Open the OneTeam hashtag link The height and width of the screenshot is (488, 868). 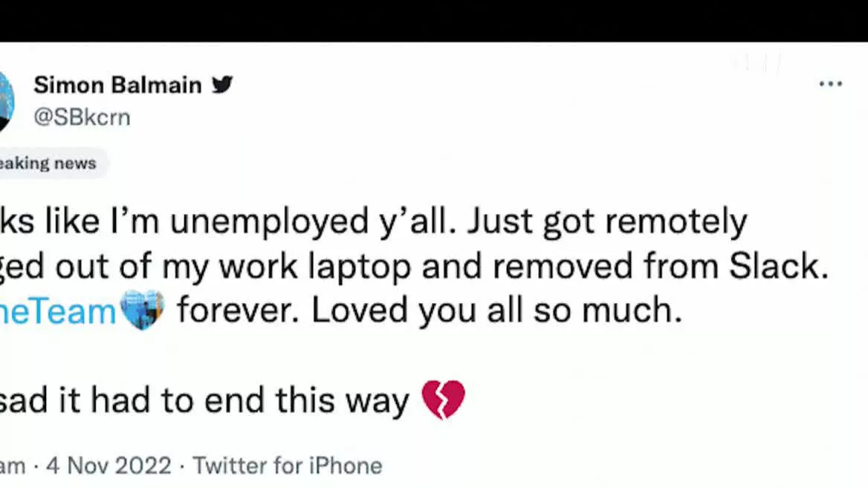pyautogui.click(x=57, y=311)
